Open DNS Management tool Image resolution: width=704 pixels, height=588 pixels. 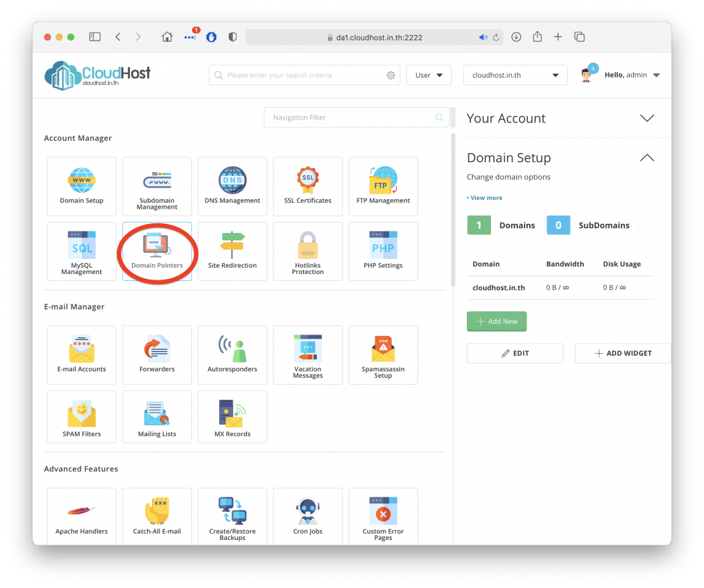click(232, 186)
